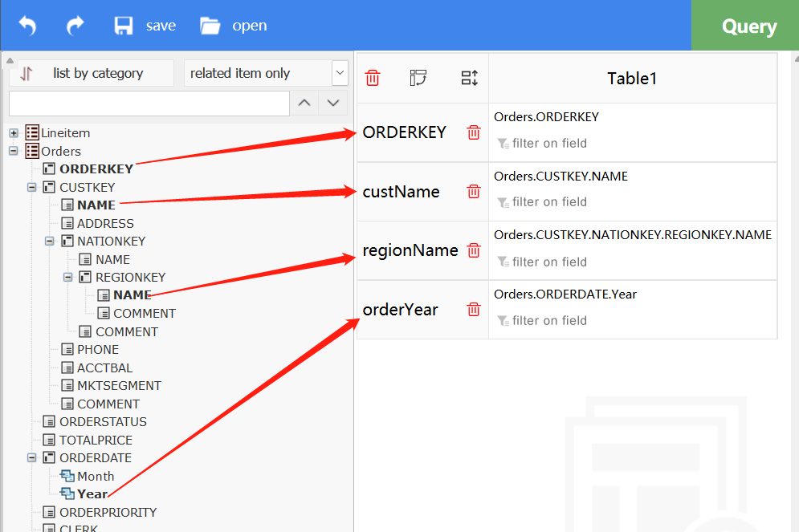Select the MKTSEGMENT field
Image resolution: width=799 pixels, height=532 pixels.
[119, 386]
